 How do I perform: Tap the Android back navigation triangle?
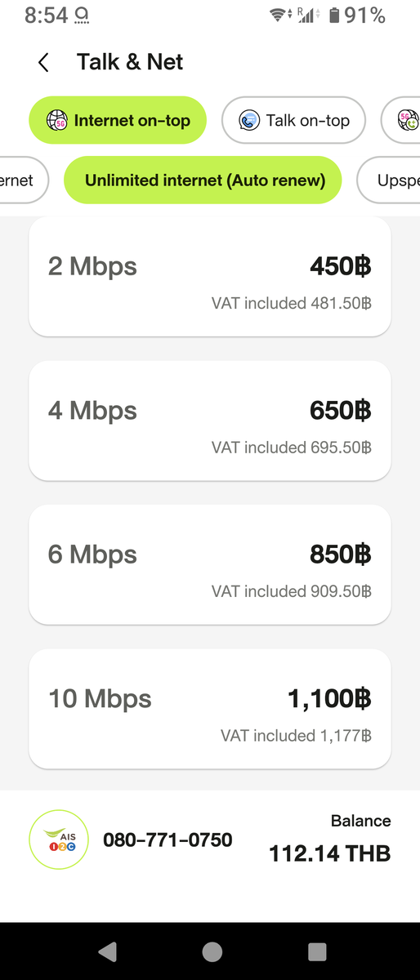tap(107, 951)
